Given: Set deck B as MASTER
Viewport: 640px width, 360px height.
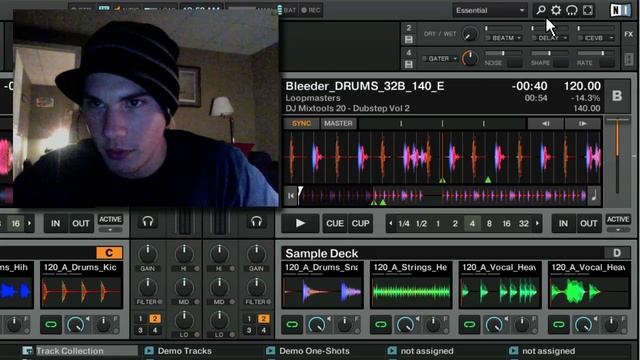Looking at the screenshot, I should tap(338, 124).
